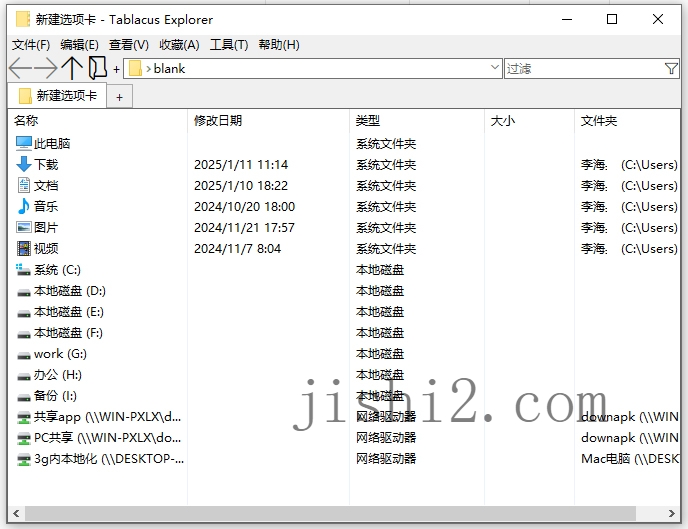Image resolution: width=688 pixels, height=529 pixels.
Task: Click the Tablacus Explorer title bar icon
Action: coord(23,20)
